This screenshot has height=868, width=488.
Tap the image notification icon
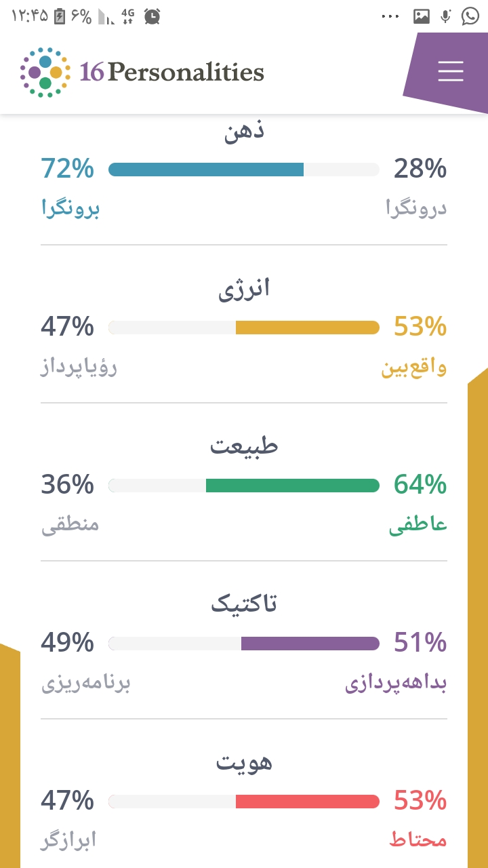[x=422, y=17]
